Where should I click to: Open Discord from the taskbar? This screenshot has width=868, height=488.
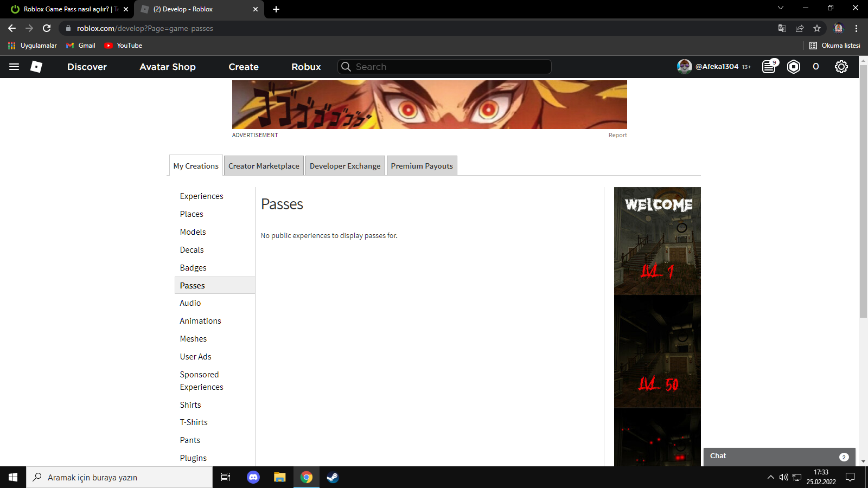pos(253,477)
